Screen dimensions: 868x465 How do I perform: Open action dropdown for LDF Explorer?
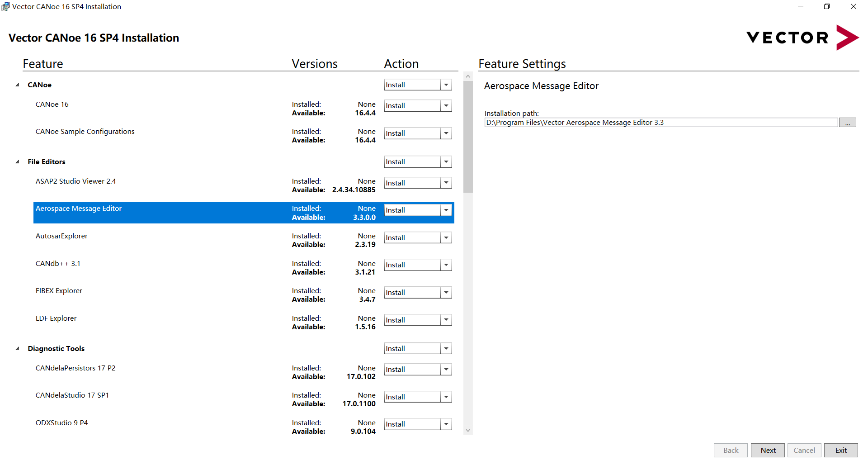446,320
